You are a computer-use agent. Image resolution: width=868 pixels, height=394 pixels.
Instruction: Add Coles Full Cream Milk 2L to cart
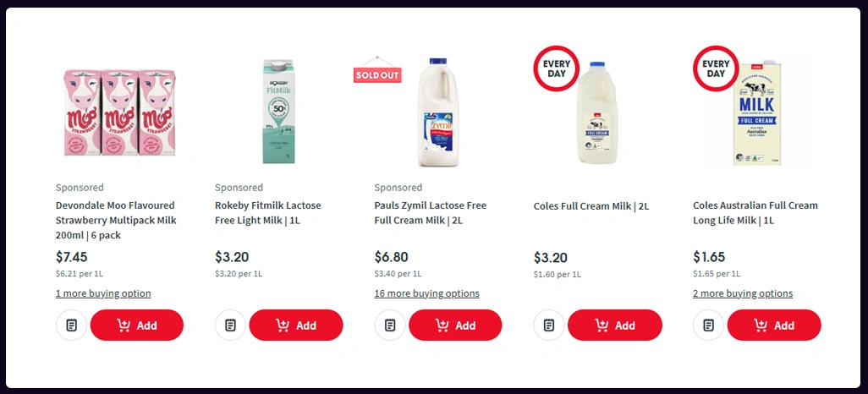coord(615,326)
